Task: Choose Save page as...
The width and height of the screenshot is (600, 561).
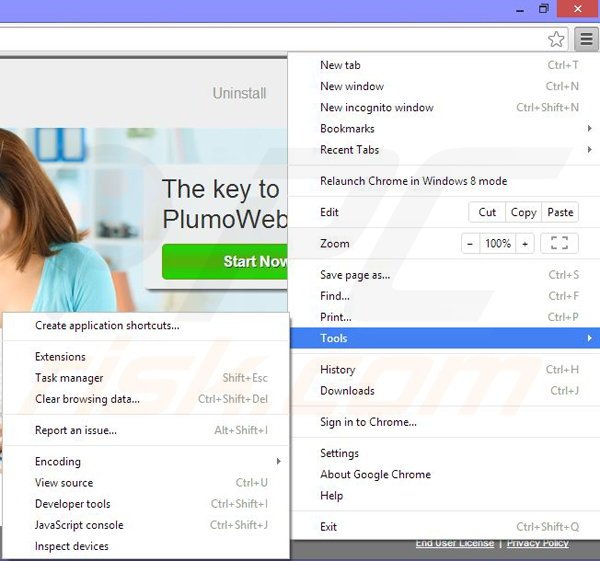Action: tap(445, 275)
